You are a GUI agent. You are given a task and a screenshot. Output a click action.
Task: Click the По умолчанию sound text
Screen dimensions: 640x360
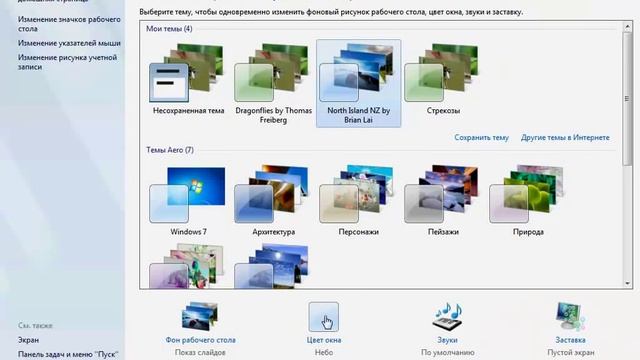(447, 352)
